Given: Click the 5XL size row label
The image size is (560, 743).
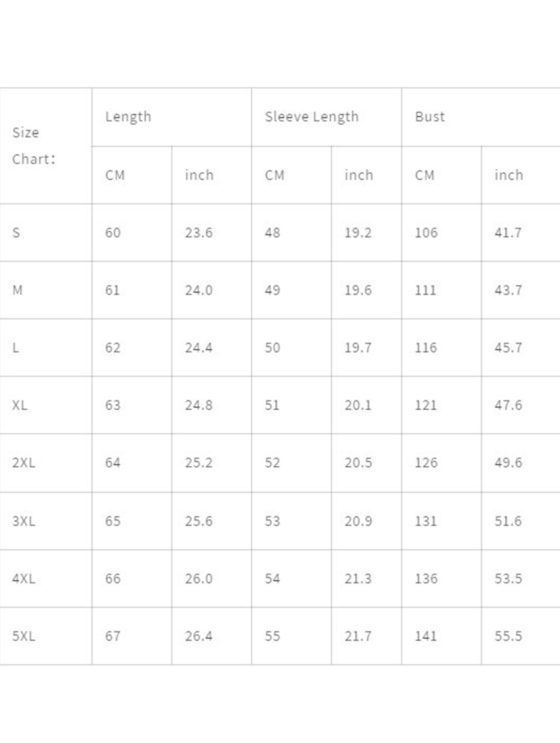Looking at the screenshot, I should (x=23, y=636).
